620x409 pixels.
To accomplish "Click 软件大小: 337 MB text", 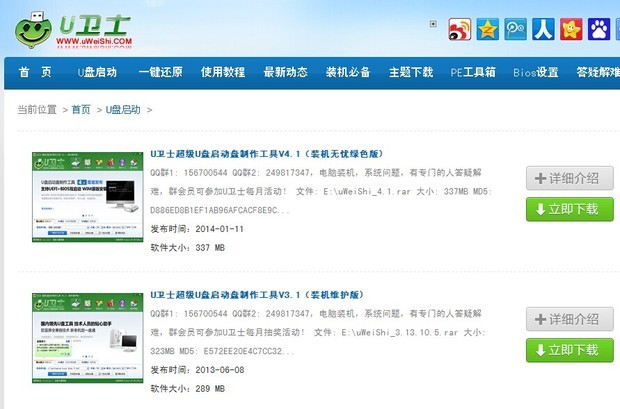I will (187, 248).
